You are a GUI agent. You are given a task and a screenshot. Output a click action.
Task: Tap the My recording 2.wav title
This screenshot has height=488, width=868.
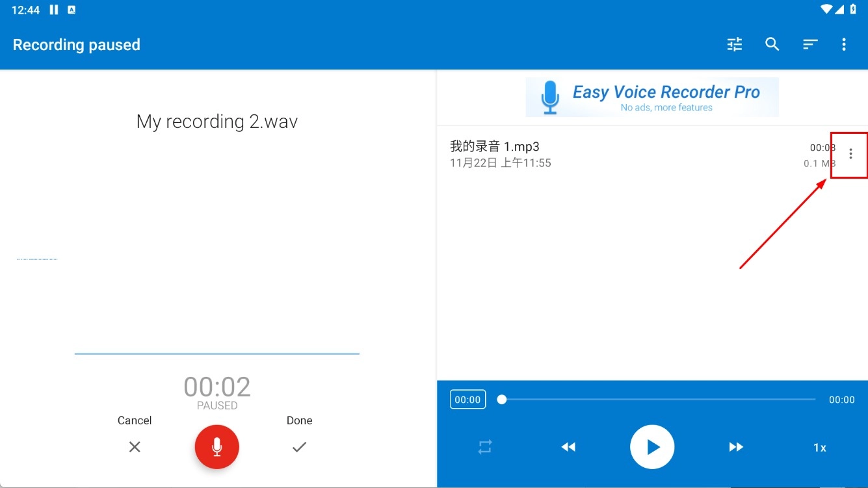tap(217, 122)
